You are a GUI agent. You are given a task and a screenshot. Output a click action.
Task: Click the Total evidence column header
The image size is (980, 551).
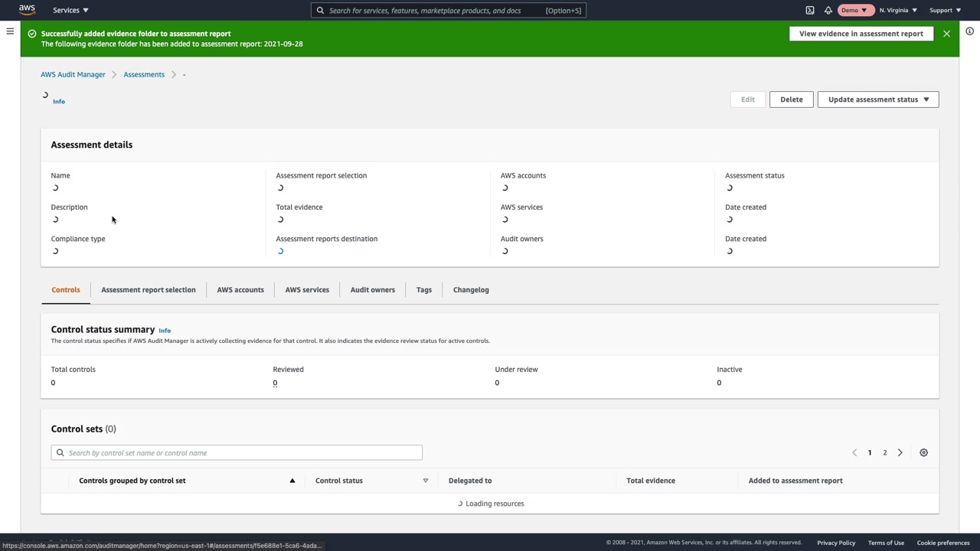pos(651,481)
